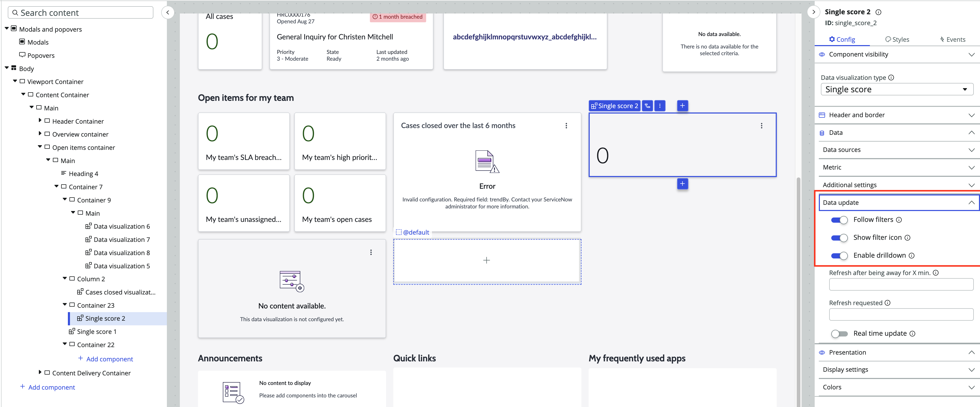The image size is (980, 407).
Task: Click the Data visualization 6 icon
Action: [88, 226]
